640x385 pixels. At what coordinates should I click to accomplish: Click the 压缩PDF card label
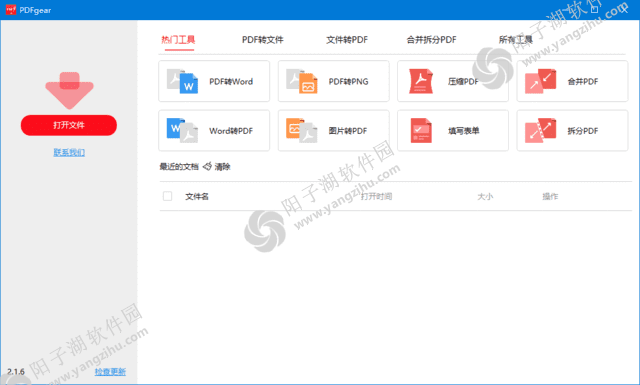(x=463, y=82)
